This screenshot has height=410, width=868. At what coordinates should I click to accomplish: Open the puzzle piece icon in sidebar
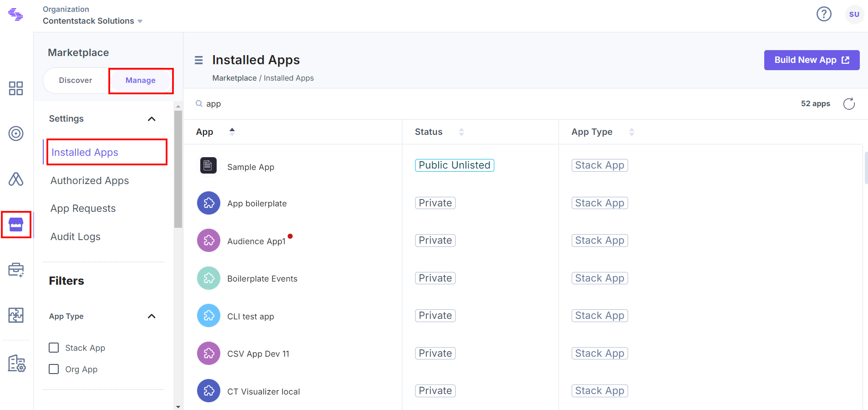click(x=16, y=315)
